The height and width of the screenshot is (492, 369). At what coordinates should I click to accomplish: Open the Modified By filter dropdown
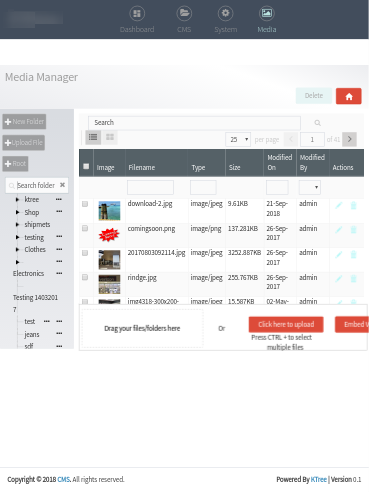point(310,187)
